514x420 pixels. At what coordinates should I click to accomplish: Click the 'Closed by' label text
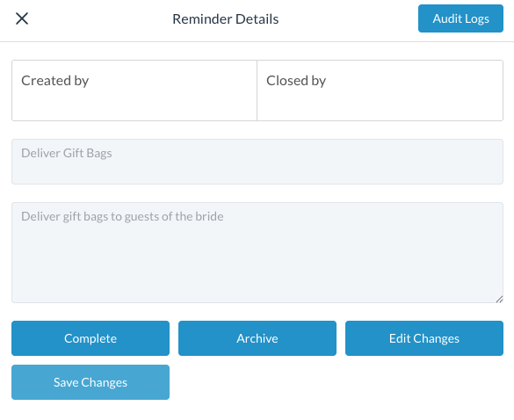296,81
